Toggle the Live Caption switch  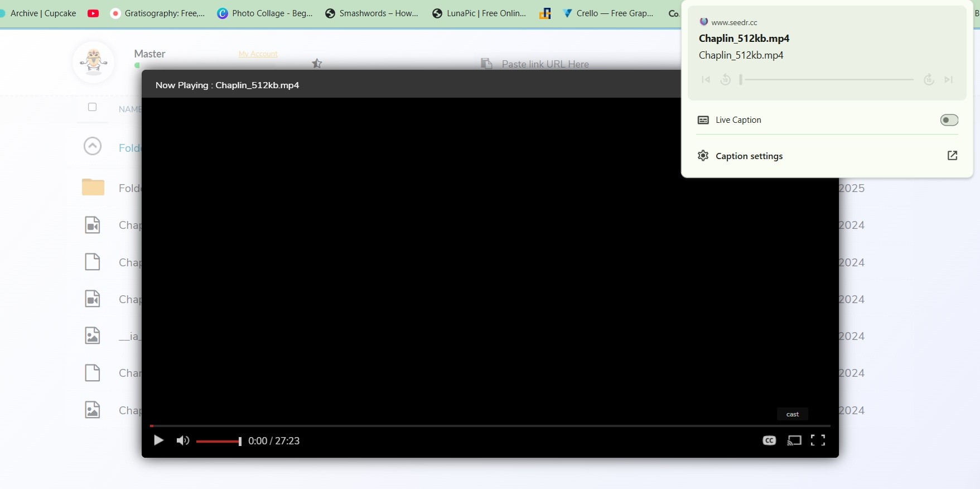click(949, 120)
